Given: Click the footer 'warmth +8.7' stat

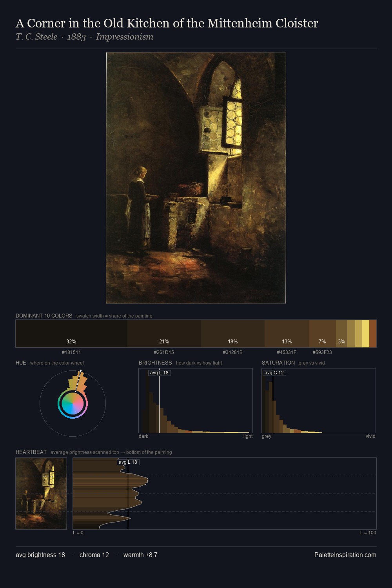Looking at the screenshot, I should click(140, 555).
